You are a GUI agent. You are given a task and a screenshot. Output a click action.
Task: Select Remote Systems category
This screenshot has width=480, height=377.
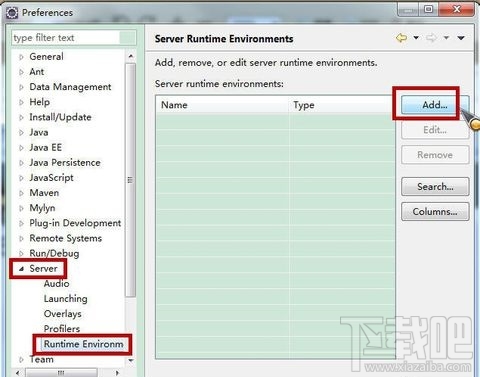point(66,238)
